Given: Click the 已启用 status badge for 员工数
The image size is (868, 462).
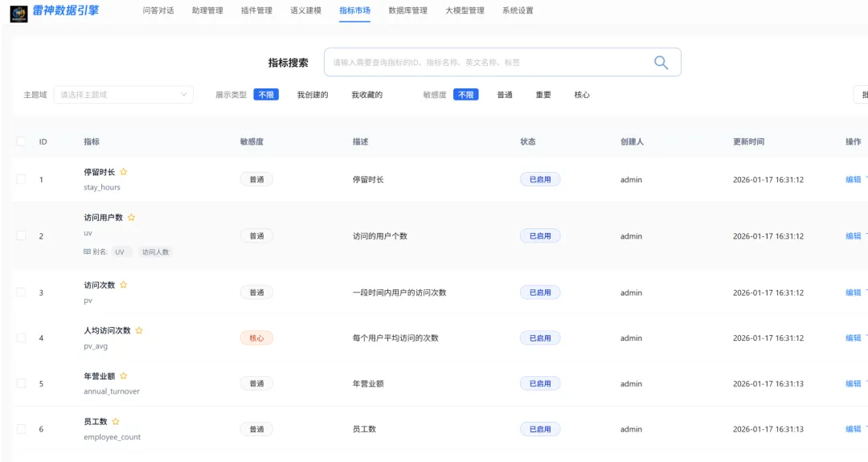Looking at the screenshot, I should click(540, 429).
